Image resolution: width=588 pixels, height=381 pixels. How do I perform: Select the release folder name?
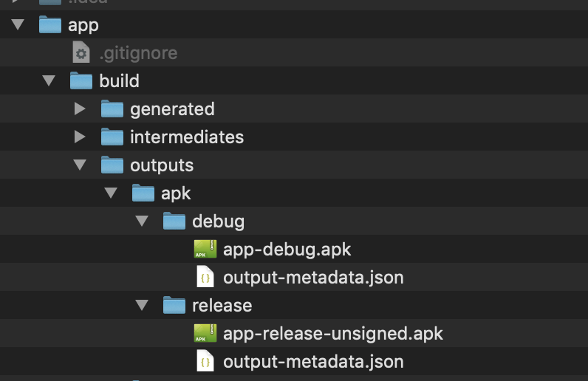pos(222,305)
